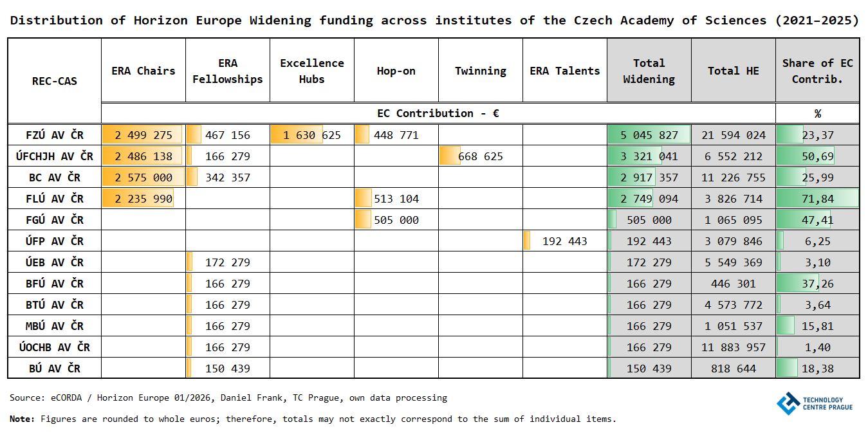The height and width of the screenshot is (438, 868).
Task: Select the 668 625 Twinning cell
Action: click(481, 156)
